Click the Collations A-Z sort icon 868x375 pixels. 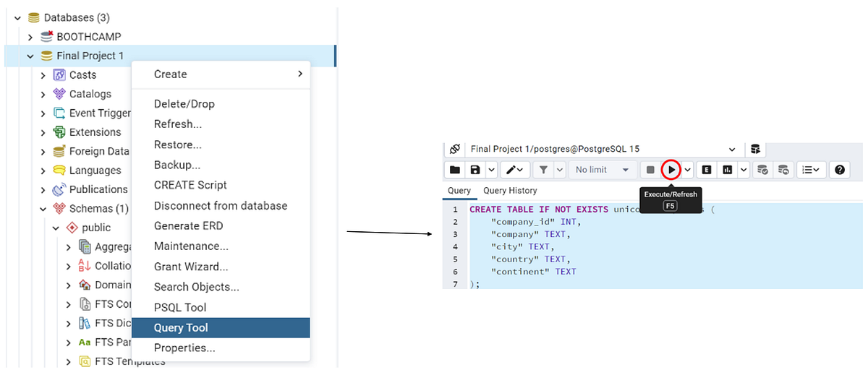(85, 266)
